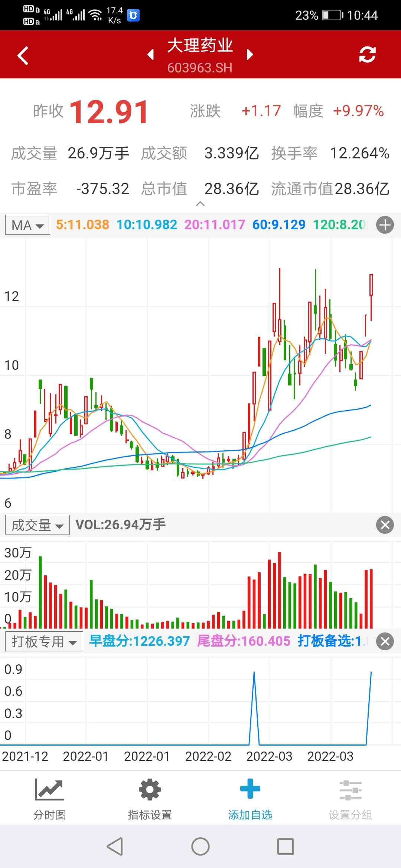The height and width of the screenshot is (868, 401).
Task: Tap the back arrow in header
Action: [x=23, y=56]
